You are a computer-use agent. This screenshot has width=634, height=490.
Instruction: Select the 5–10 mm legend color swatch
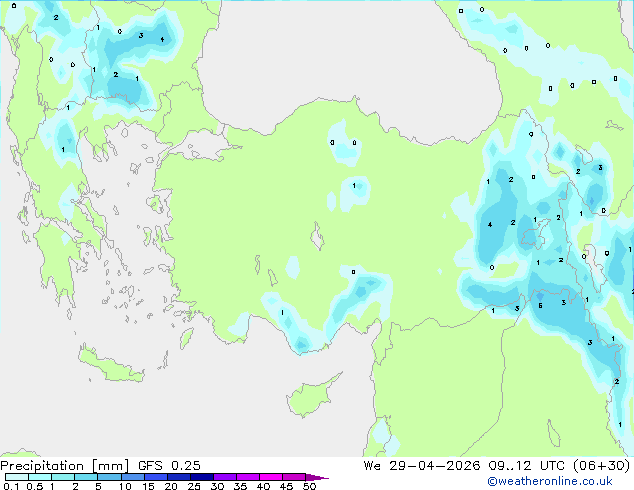coord(109,477)
